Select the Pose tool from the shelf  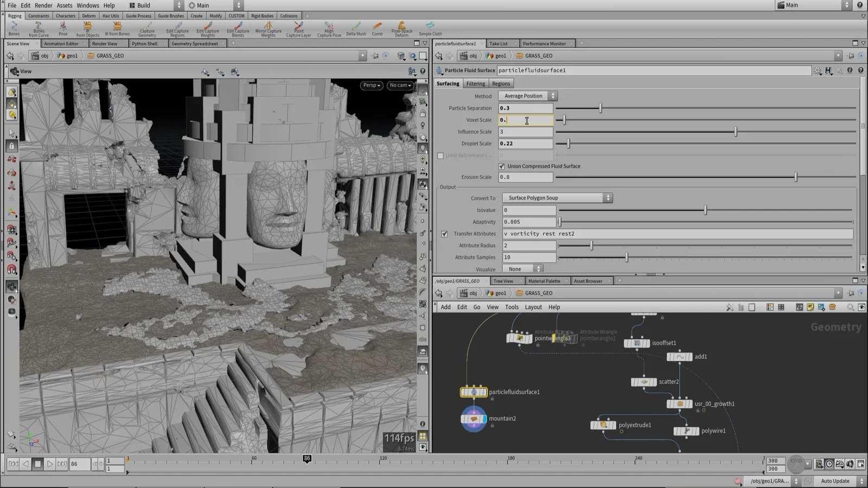(x=62, y=29)
